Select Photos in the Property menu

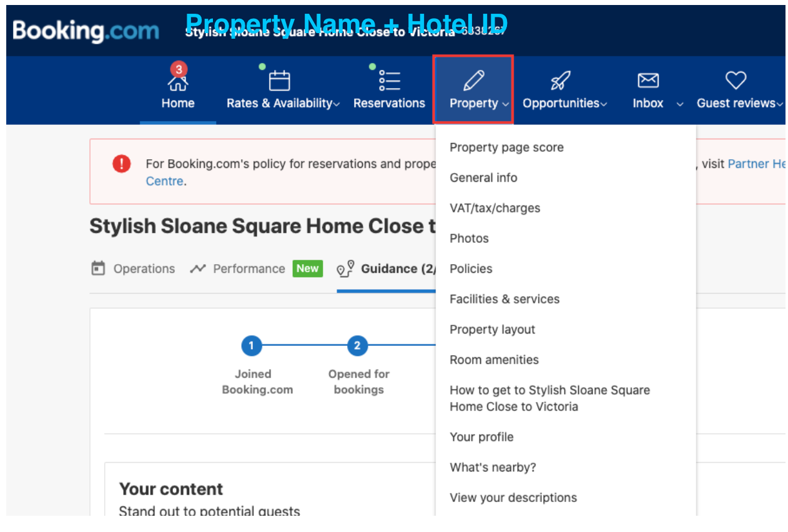[469, 239]
